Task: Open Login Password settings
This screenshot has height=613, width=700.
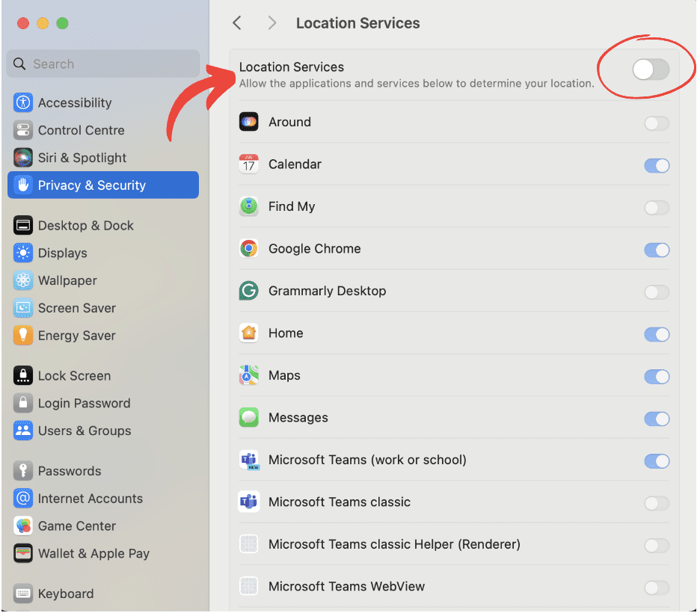Action: tap(103, 404)
